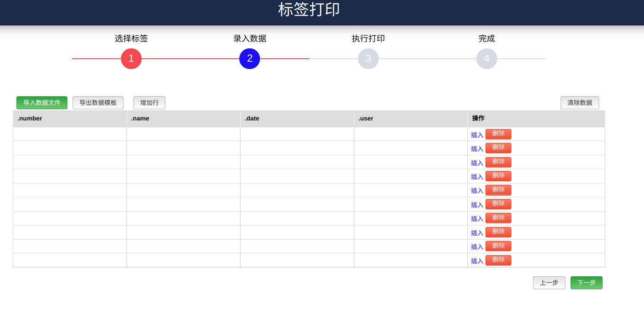Screen dimensions: 644x316
Task: Insert a row at the fifth row
Action: click(x=477, y=191)
